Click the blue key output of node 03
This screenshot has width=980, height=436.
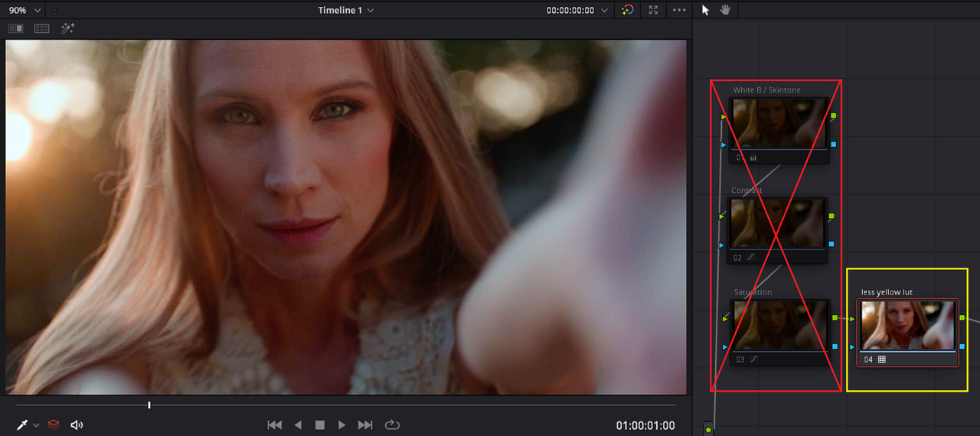click(x=835, y=347)
